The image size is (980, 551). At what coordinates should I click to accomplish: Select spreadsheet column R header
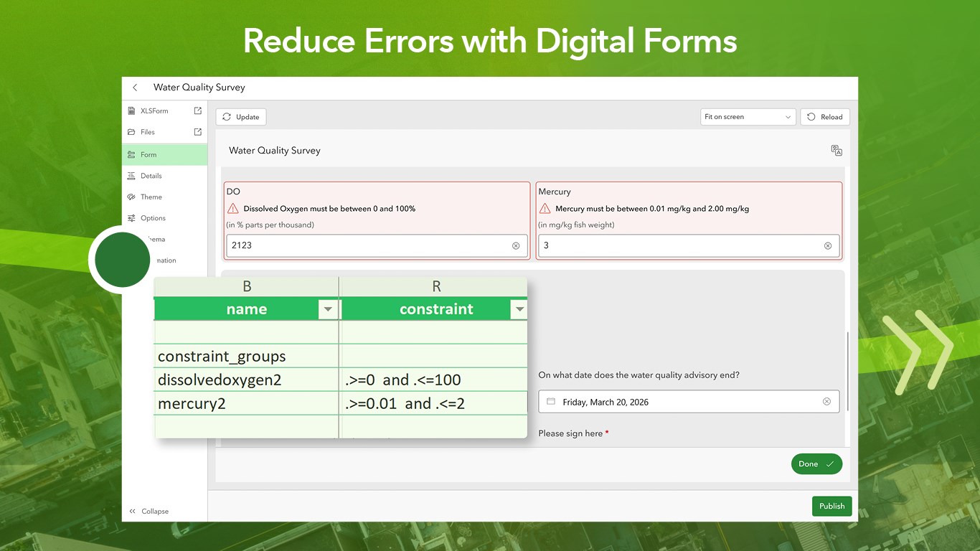436,286
